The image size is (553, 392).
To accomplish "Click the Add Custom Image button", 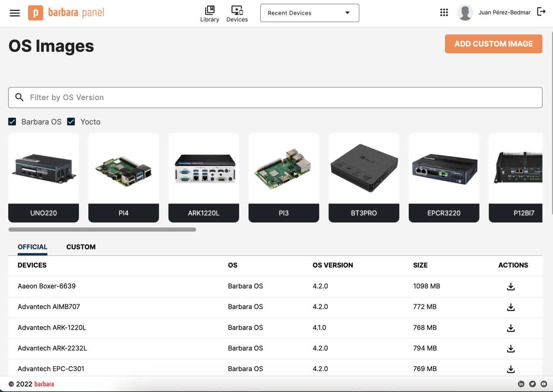I will (493, 44).
